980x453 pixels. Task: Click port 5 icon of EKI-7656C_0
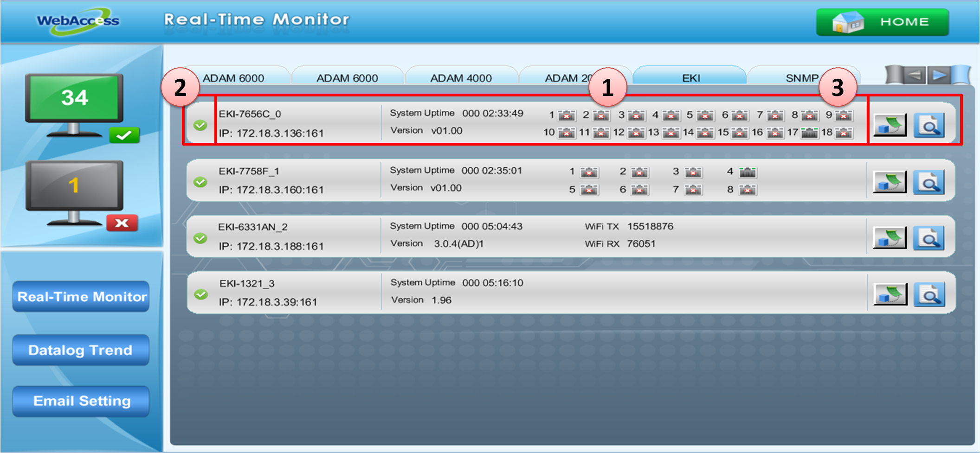tap(705, 115)
